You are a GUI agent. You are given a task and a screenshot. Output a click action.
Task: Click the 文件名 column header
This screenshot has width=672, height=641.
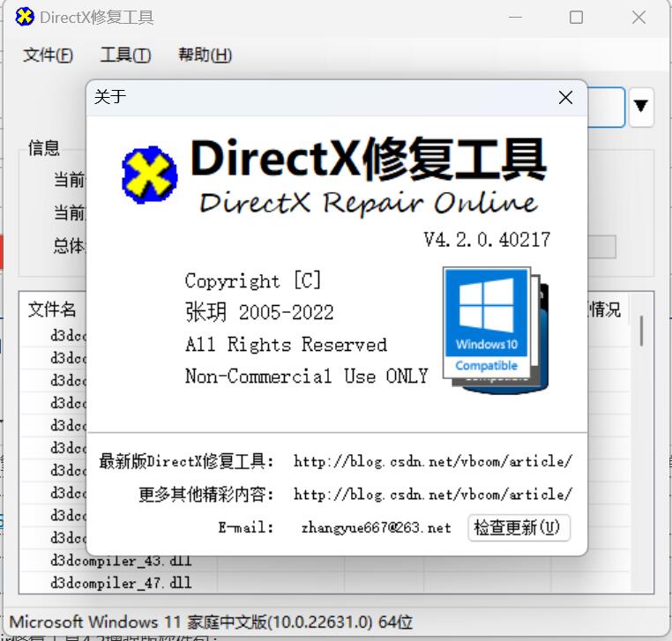(x=52, y=309)
